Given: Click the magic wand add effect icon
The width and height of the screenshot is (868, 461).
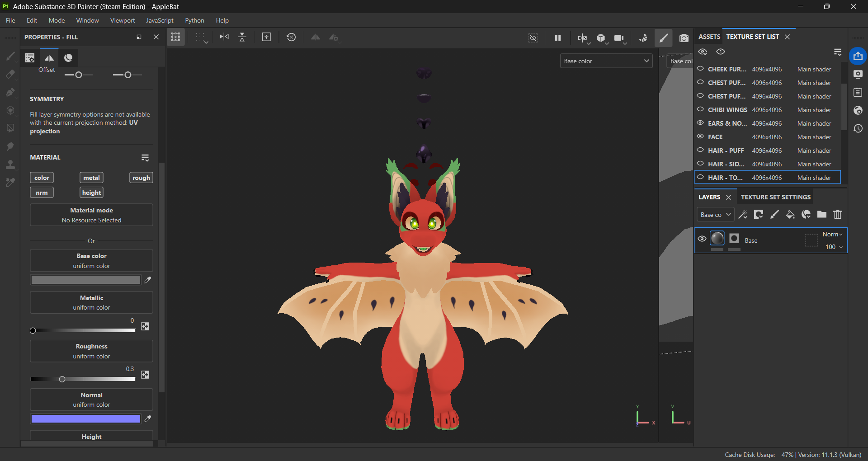Looking at the screenshot, I should tap(743, 215).
